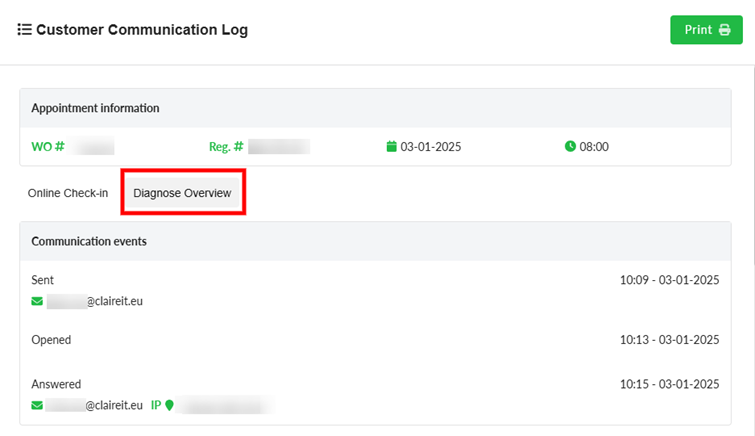This screenshot has height=436, width=755.
Task: Click the green WO # label
Action: click(x=48, y=147)
